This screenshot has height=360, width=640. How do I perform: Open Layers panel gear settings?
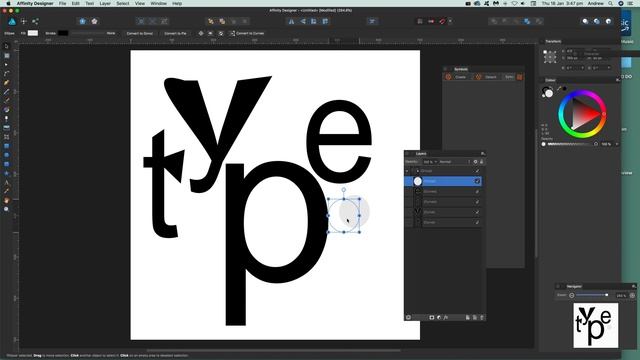(x=476, y=162)
